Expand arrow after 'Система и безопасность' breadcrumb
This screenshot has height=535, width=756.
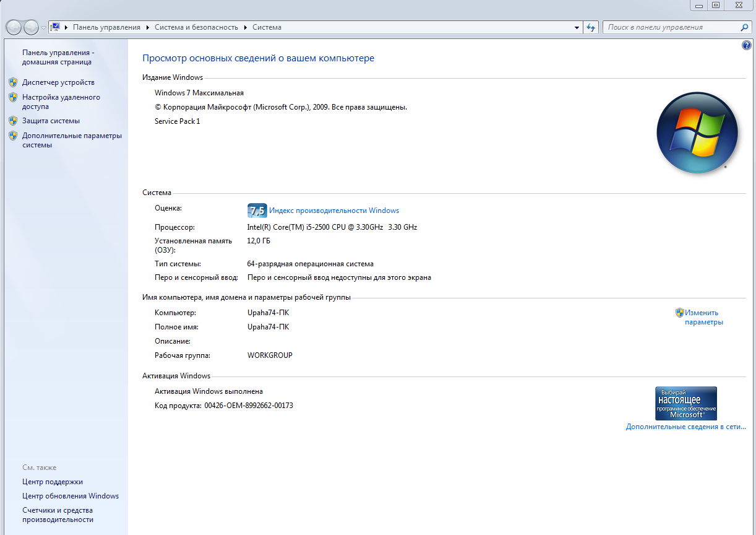coord(246,27)
